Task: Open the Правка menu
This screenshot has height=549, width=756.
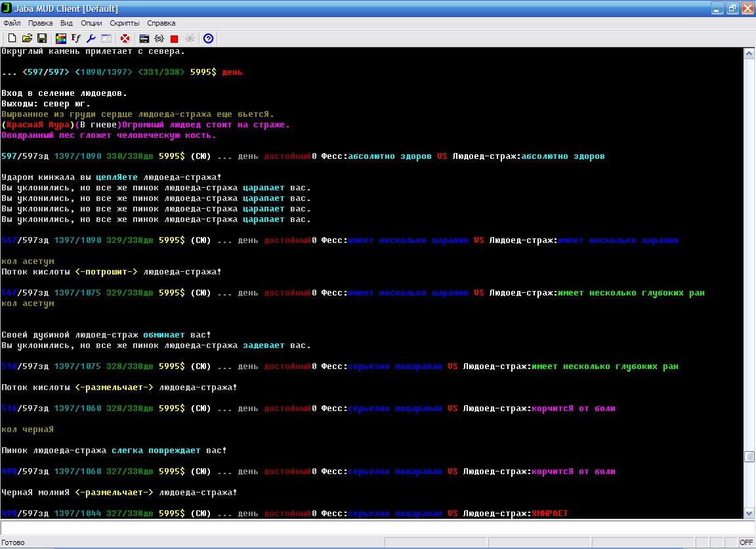Action: pos(41,23)
